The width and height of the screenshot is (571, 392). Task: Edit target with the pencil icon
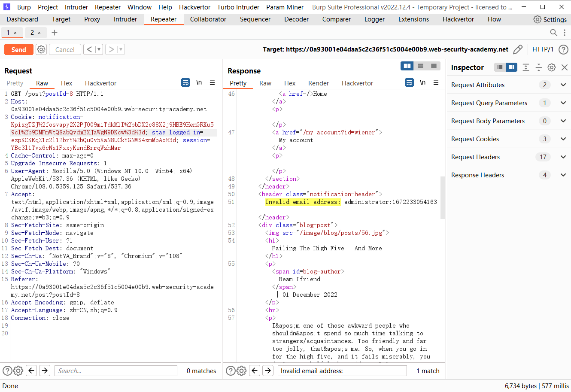click(518, 49)
